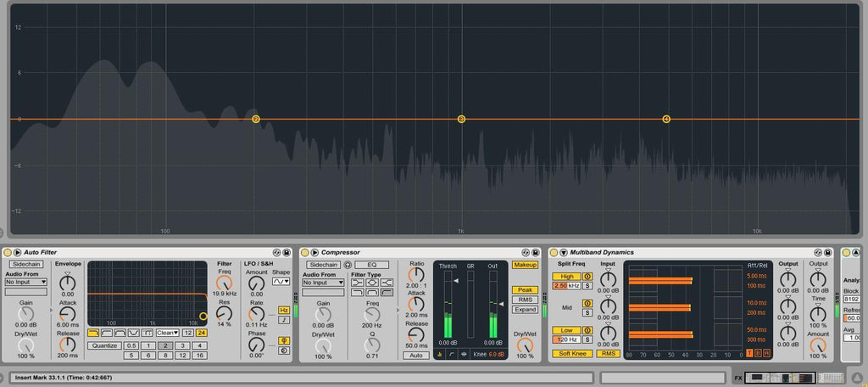Click the Quantize button in Auto Filter
868x387 pixels.
pyautogui.click(x=104, y=346)
